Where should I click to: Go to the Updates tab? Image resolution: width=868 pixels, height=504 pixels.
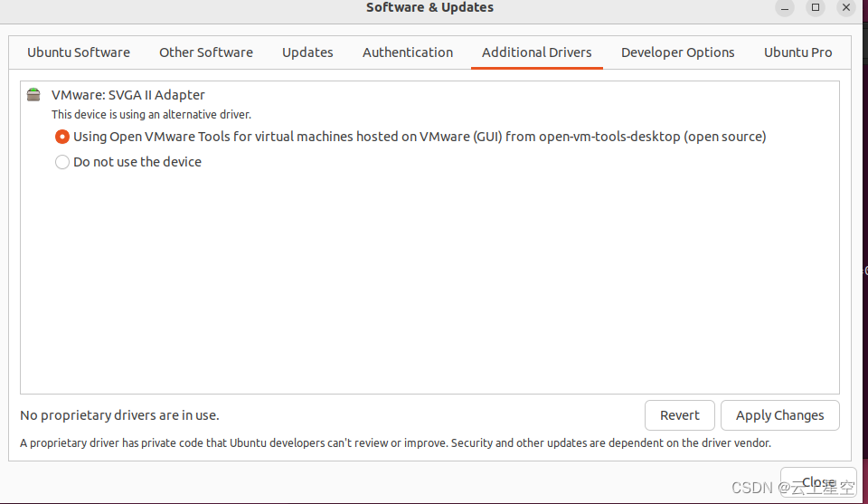(x=307, y=52)
